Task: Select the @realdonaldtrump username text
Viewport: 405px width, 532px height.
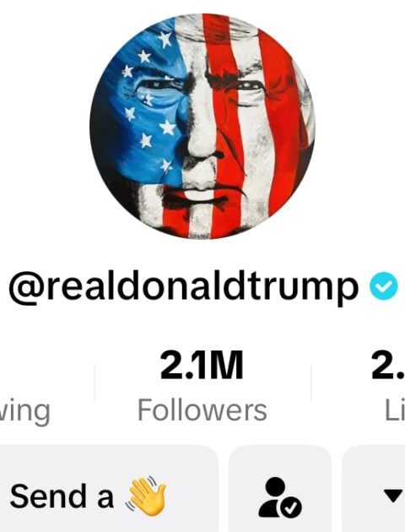Action: 183,287
